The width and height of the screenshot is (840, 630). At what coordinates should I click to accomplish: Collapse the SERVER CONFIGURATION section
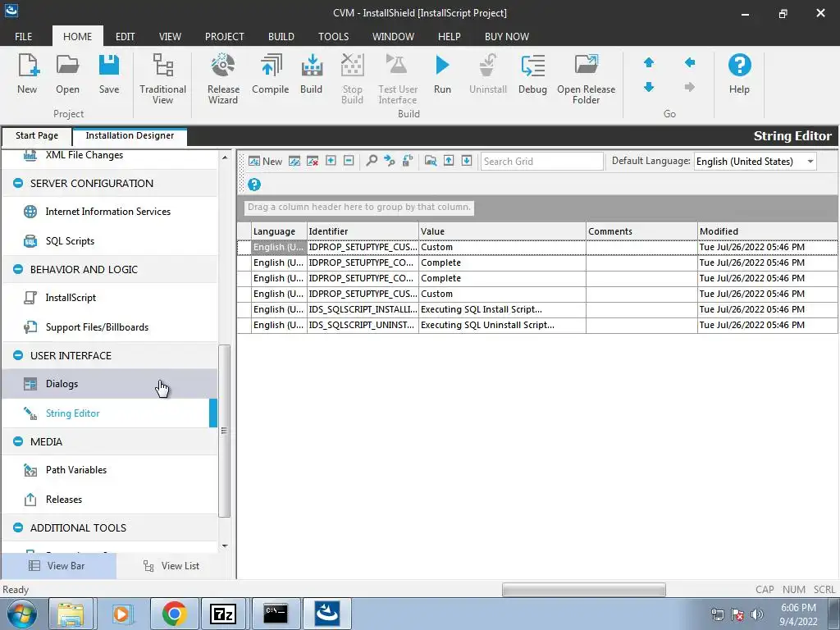coord(18,183)
